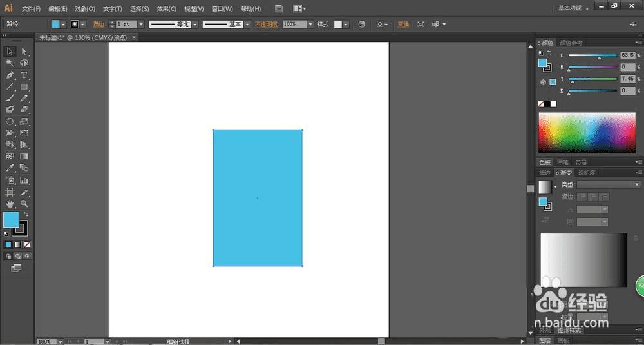Click the C value input field
Viewport: 644px width, 345px height.
click(627, 55)
